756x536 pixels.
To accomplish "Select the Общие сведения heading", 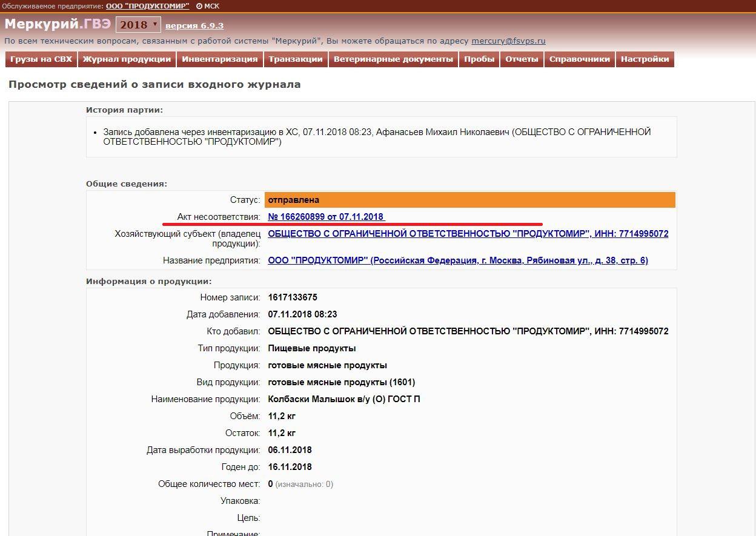I will click(127, 184).
